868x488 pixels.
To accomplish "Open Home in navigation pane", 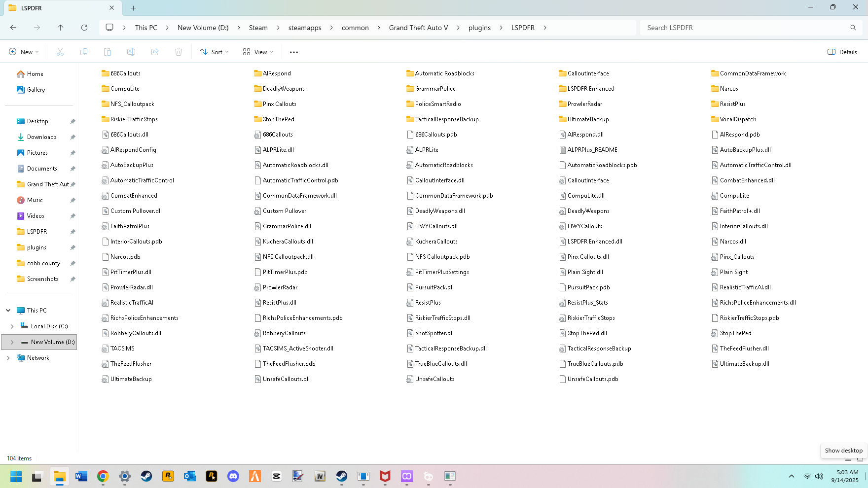I will (x=35, y=74).
